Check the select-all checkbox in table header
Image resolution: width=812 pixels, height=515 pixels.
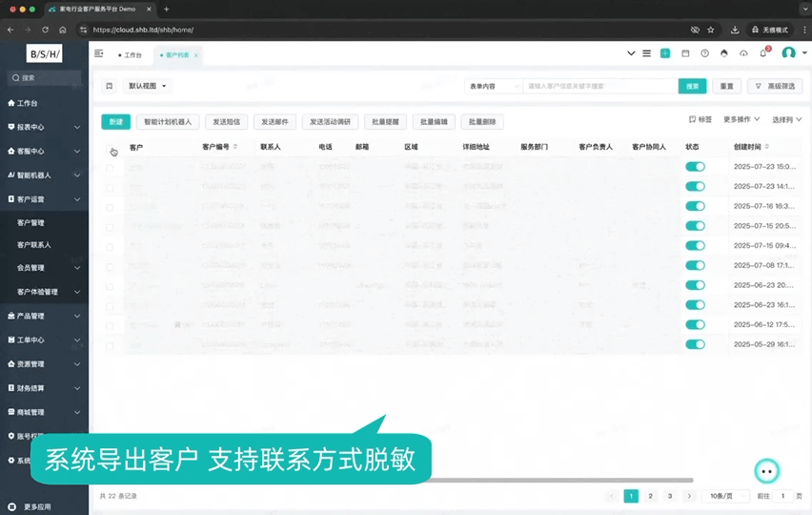pos(110,148)
